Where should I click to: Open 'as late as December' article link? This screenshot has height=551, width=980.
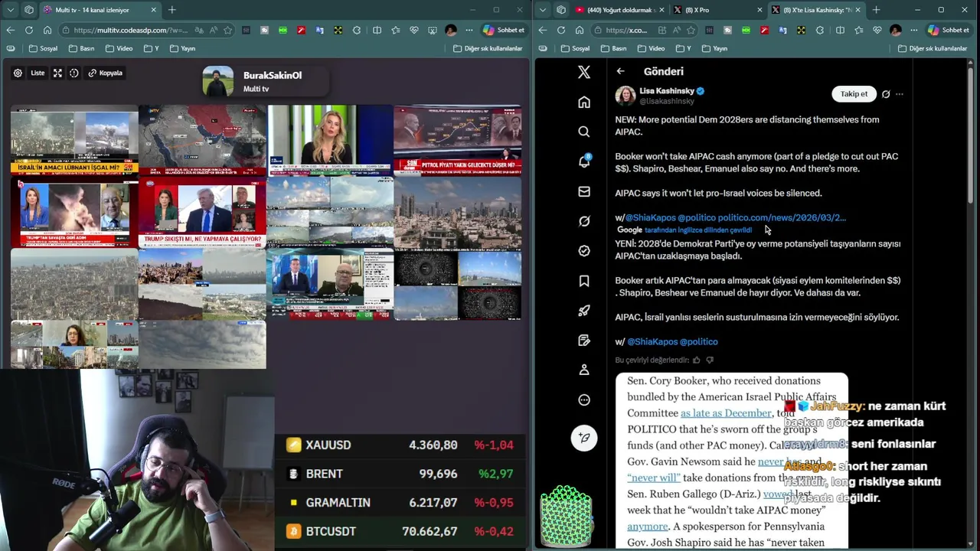point(726,413)
